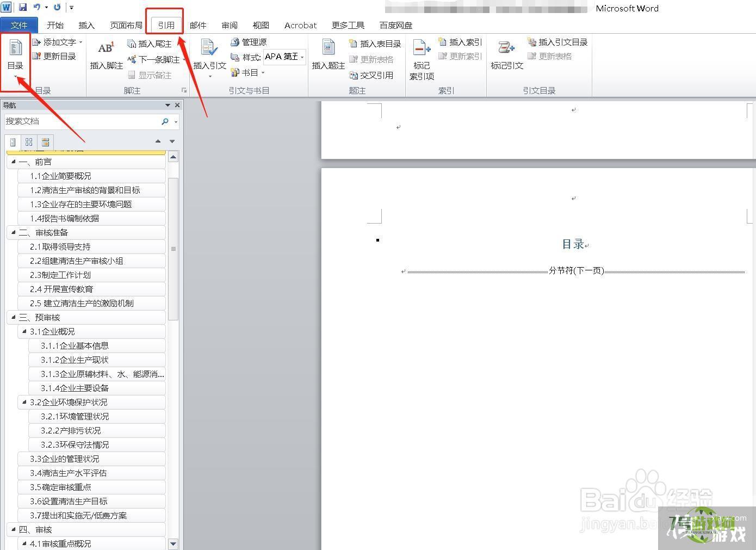Open the 更多工具 tab
The height and width of the screenshot is (550, 756).
point(348,25)
